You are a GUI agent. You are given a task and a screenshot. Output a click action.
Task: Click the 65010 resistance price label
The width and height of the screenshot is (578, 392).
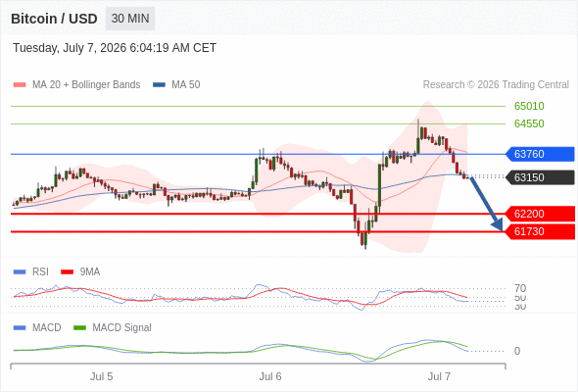[529, 106]
